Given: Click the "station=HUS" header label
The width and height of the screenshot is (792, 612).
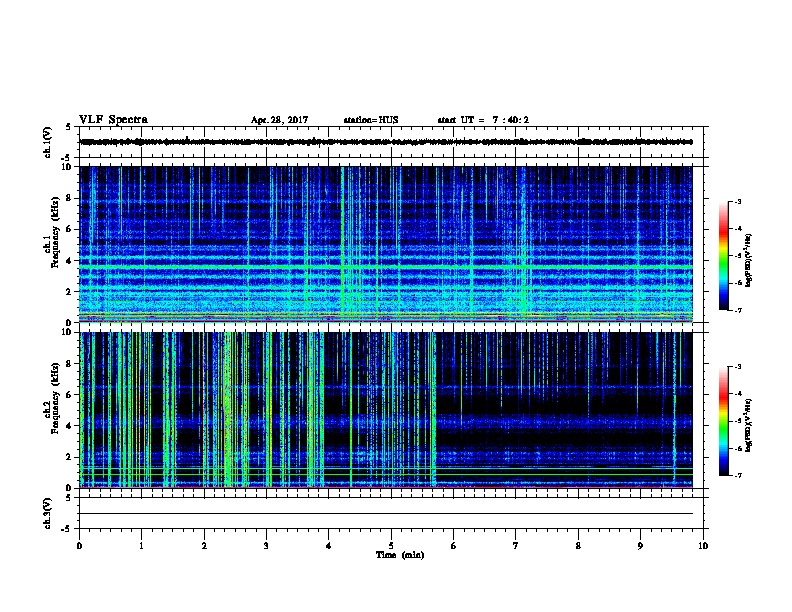Looking at the screenshot, I should 371,120.
